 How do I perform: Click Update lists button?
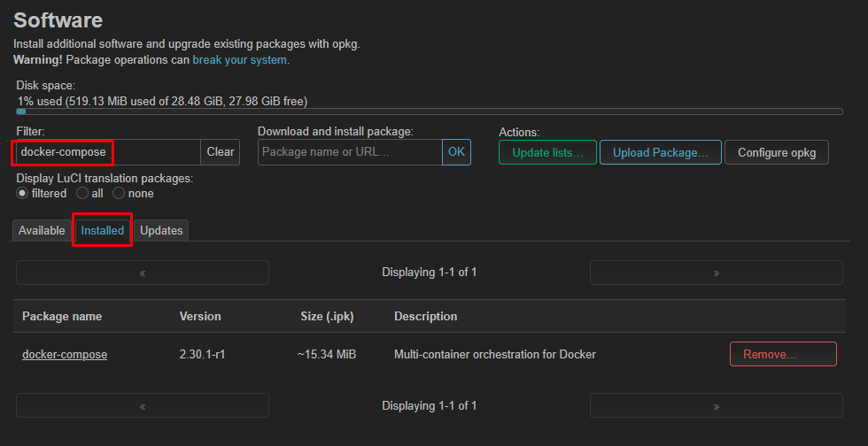pos(547,153)
